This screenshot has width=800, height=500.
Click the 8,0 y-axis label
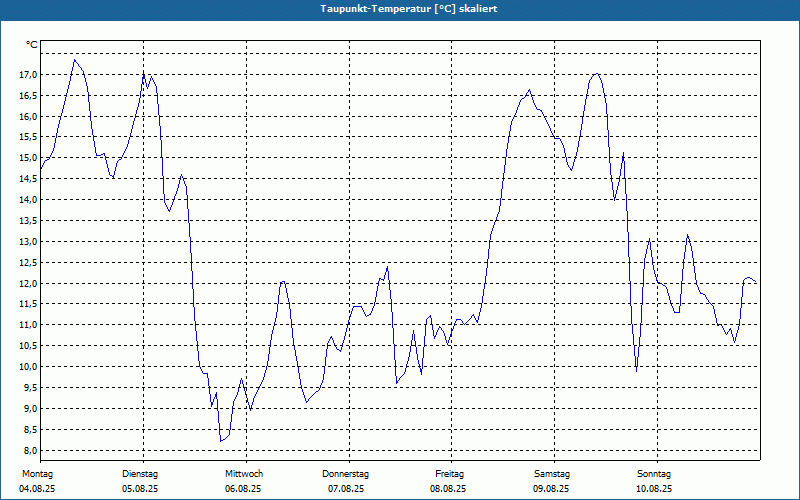[x=30, y=451]
